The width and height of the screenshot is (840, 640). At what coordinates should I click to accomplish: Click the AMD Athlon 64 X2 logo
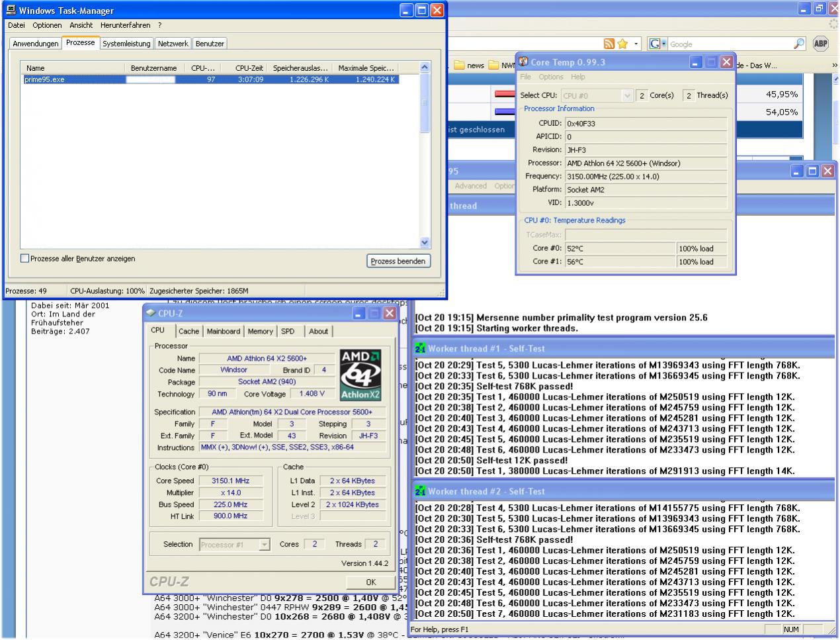[x=360, y=375]
